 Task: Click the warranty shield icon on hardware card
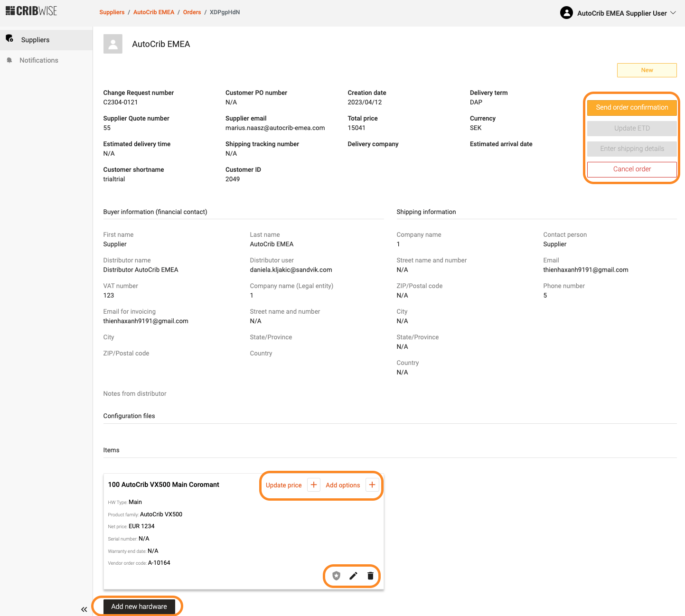337,576
